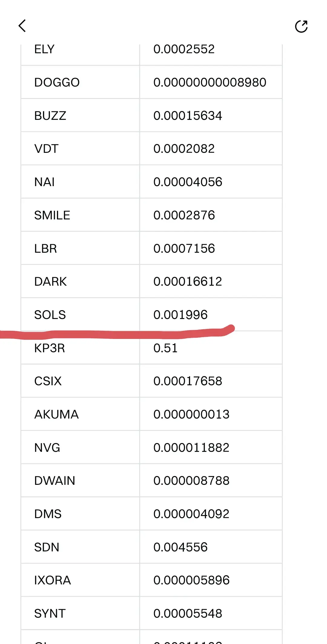
Task: Tap the DMS value 0.000004092
Action: [191, 514]
